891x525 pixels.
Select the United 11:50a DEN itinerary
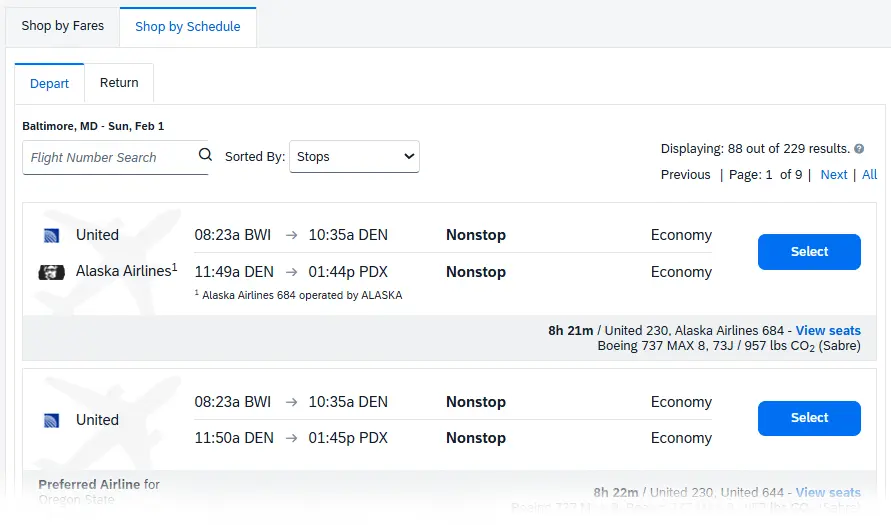(x=809, y=418)
